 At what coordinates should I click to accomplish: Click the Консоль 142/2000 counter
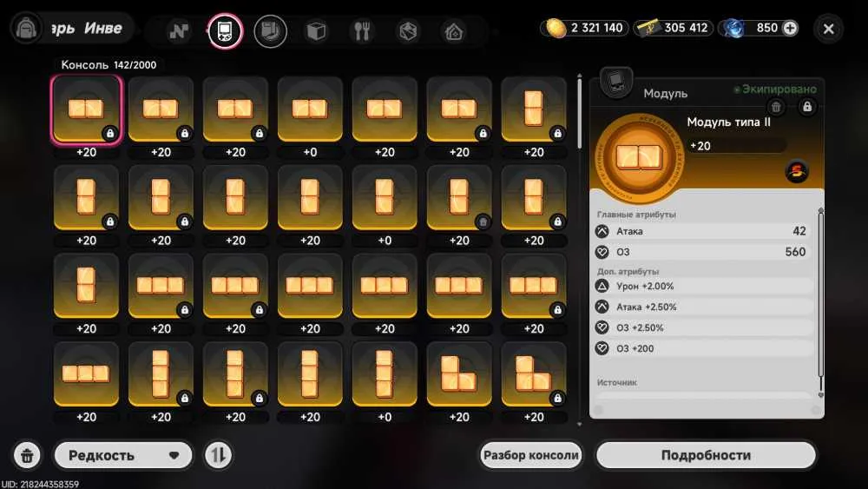tap(108, 65)
